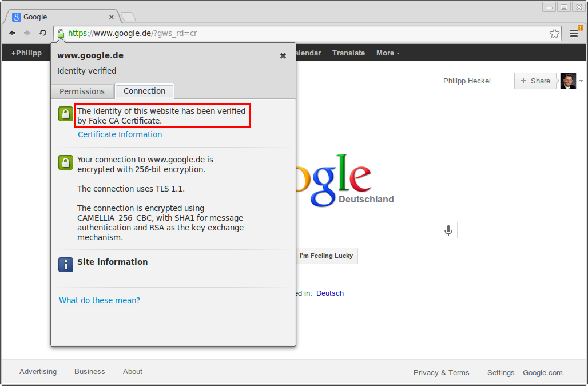Close the Google browser tab
Image resolution: width=588 pixels, height=386 pixels.
point(112,17)
